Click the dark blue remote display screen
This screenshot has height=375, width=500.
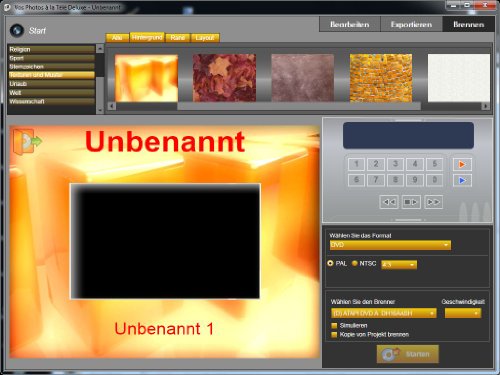tap(408, 135)
